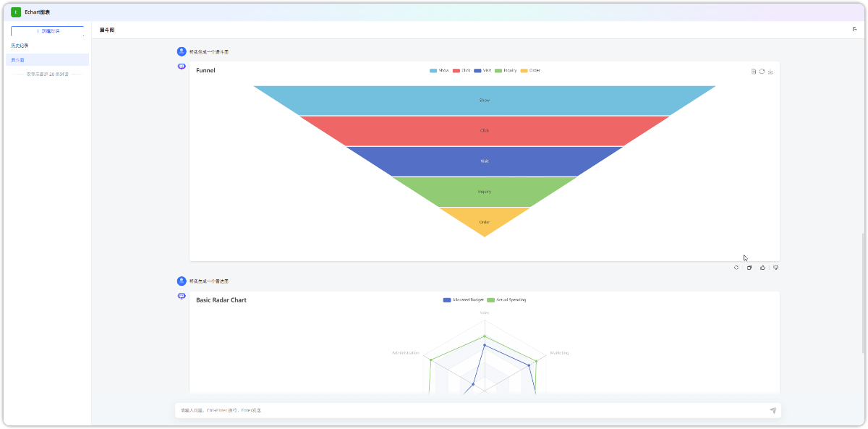This screenshot has width=868, height=429.
Task: Click the Echart图表 app title
Action: click(38, 12)
